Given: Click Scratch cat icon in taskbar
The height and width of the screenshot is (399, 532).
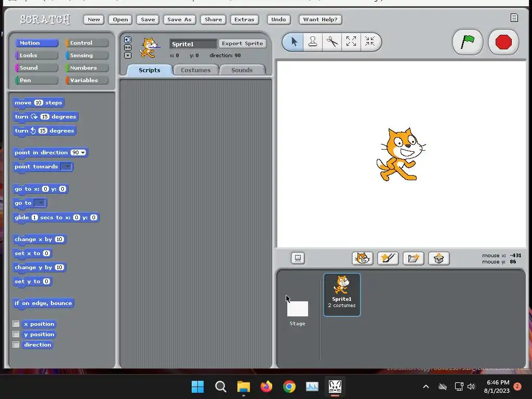Looking at the screenshot, I should pyautogui.click(x=335, y=387).
